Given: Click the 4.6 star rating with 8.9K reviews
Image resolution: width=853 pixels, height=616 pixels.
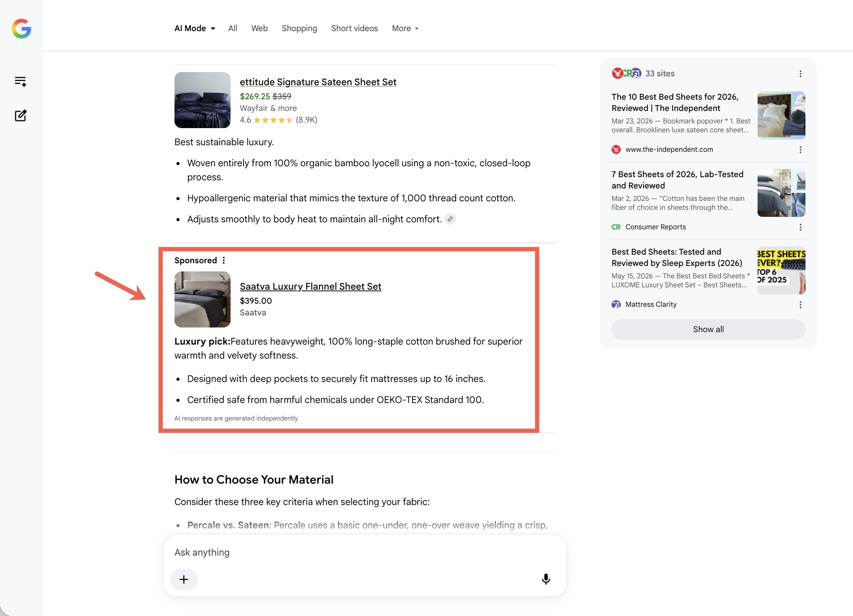Looking at the screenshot, I should [278, 120].
